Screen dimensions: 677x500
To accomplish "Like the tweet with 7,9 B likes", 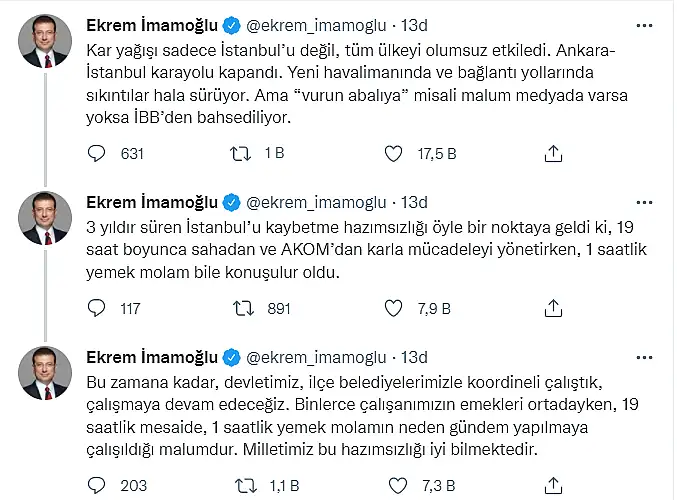I will (x=393, y=308).
